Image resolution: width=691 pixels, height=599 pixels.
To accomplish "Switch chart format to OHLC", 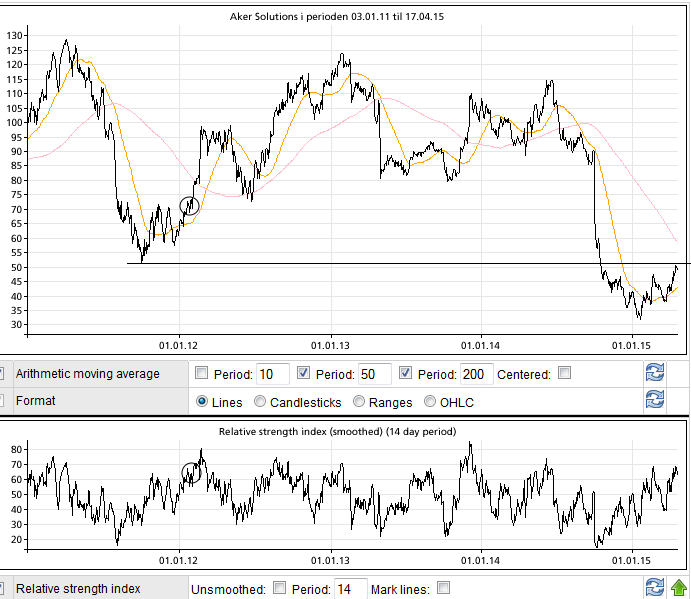I will coord(431,402).
